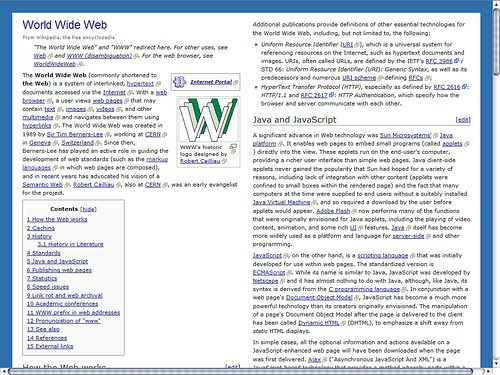
Task: Click the World Wide Web page title
Action: click(x=65, y=25)
